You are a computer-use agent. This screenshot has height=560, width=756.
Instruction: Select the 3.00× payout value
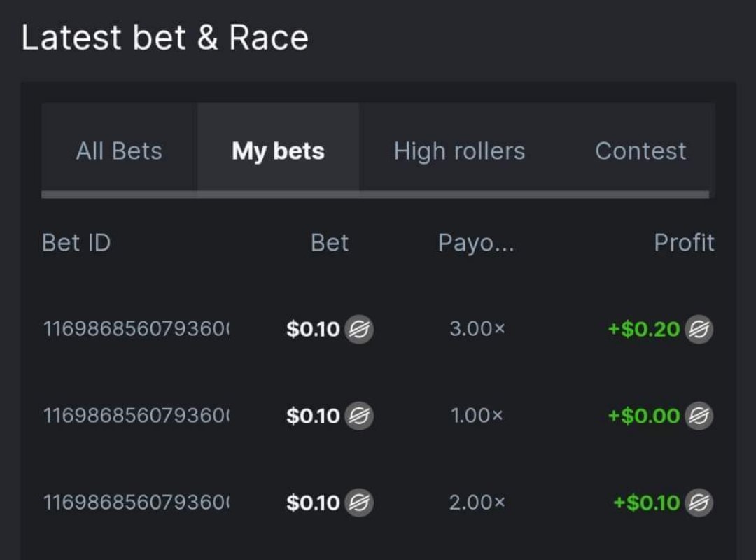pos(477,328)
